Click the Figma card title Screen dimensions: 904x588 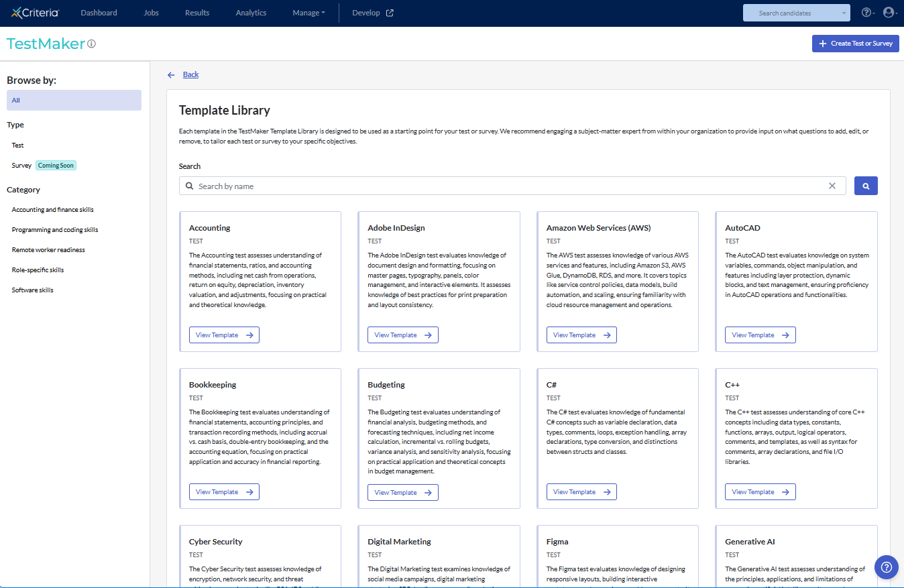pyautogui.click(x=557, y=542)
